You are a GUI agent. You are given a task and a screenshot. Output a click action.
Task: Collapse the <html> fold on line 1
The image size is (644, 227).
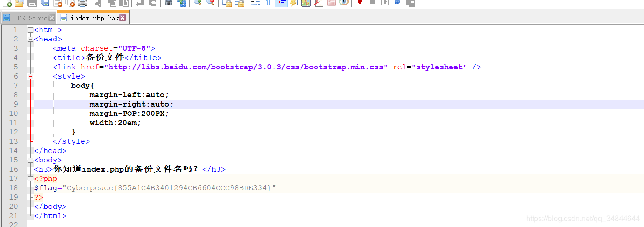[30, 30]
